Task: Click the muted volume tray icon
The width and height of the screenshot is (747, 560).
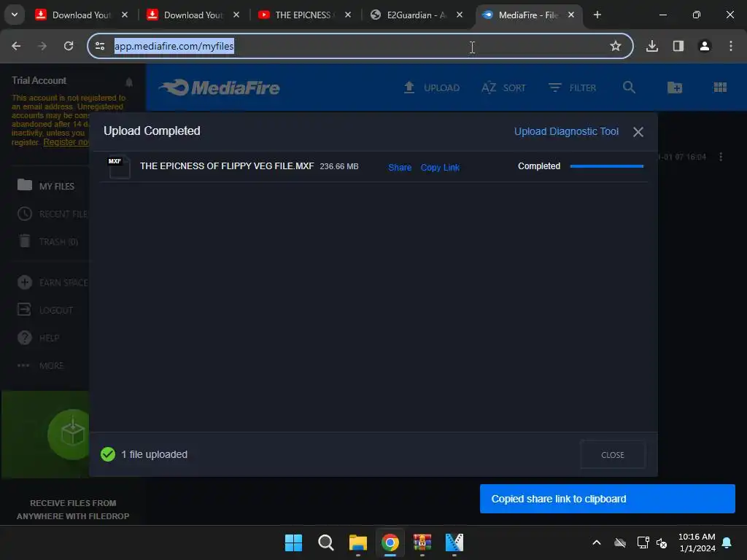Action: point(662,542)
